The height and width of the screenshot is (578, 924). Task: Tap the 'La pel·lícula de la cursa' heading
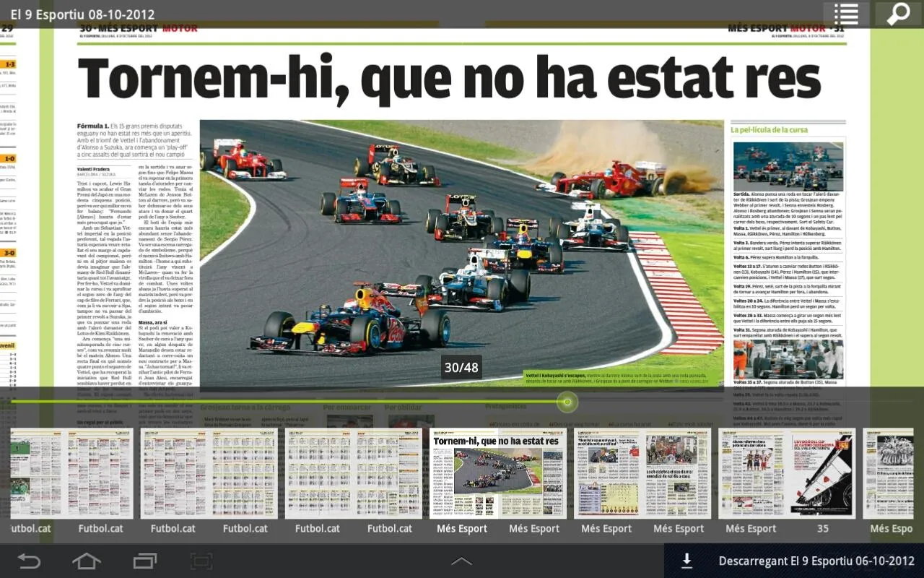click(x=769, y=129)
